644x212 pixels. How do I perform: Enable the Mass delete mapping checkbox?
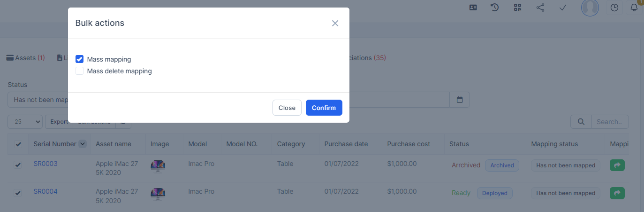pyautogui.click(x=80, y=71)
